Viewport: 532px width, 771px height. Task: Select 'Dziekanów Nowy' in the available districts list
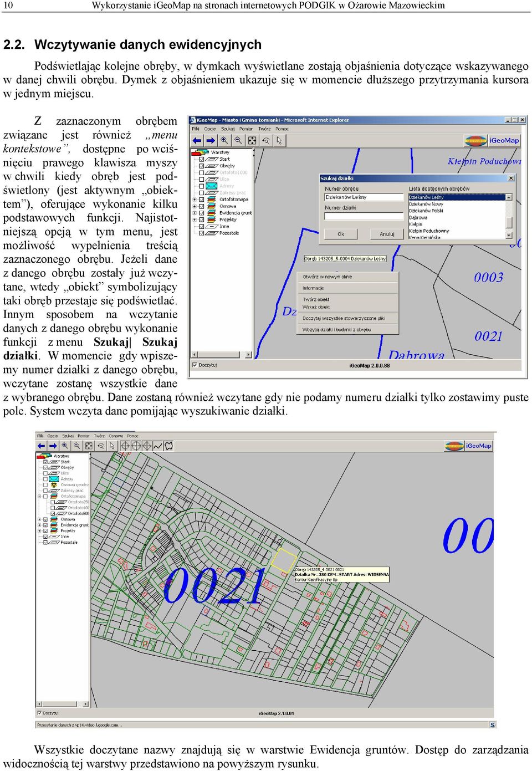point(426,204)
